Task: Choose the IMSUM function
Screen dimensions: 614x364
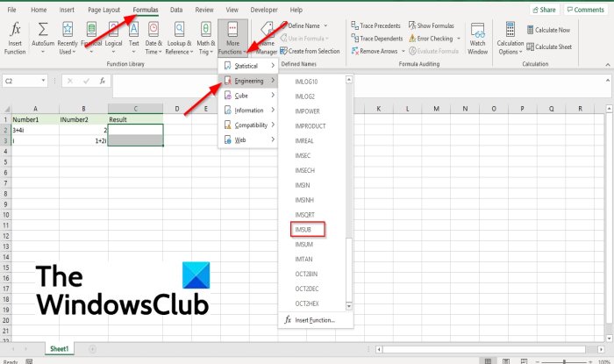Action: [x=303, y=244]
